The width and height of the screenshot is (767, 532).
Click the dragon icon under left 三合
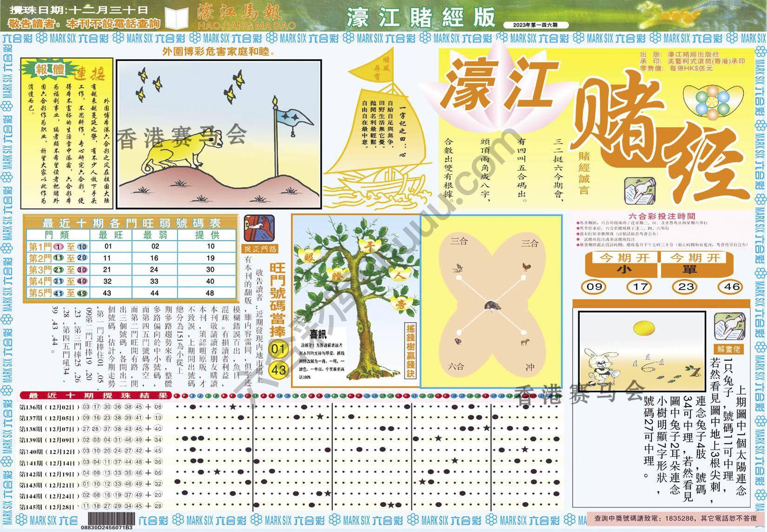click(457, 267)
